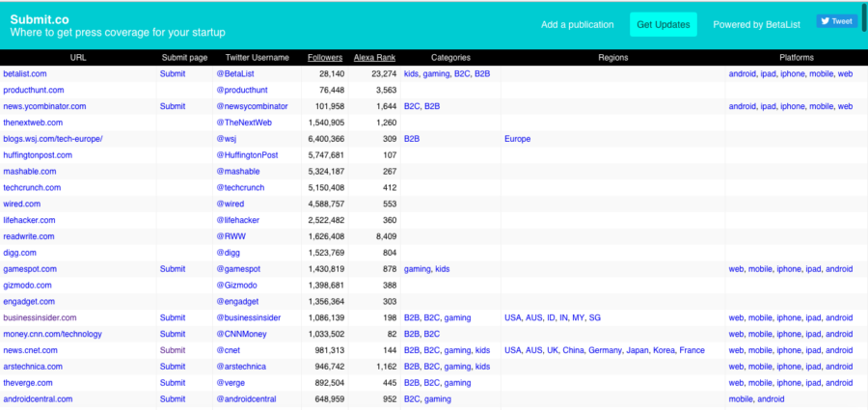The width and height of the screenshot is (868, 410).
Task: Click the Twitter Username column header
Action: point(257,58)
